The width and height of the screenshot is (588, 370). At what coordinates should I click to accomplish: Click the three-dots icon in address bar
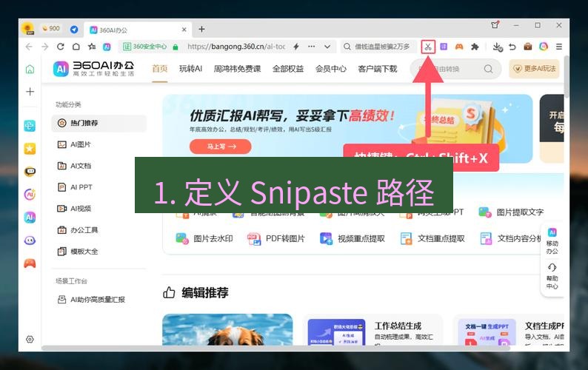click(x=311, y=47)
